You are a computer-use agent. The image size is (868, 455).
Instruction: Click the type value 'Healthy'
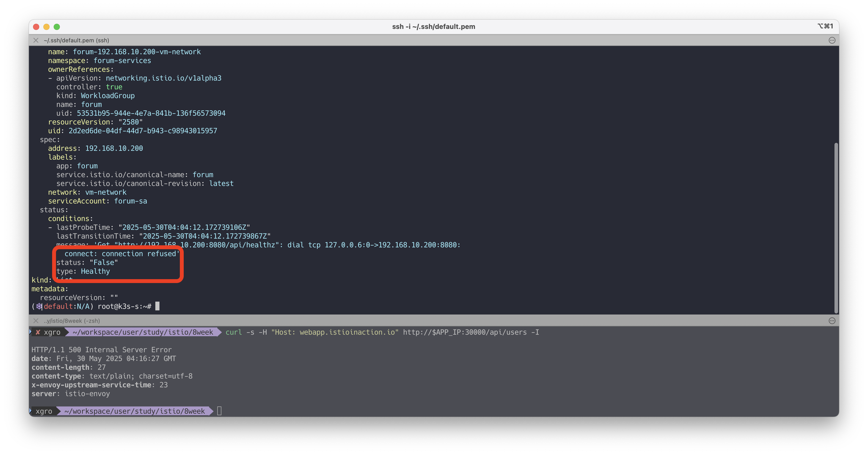pos(95,271)
